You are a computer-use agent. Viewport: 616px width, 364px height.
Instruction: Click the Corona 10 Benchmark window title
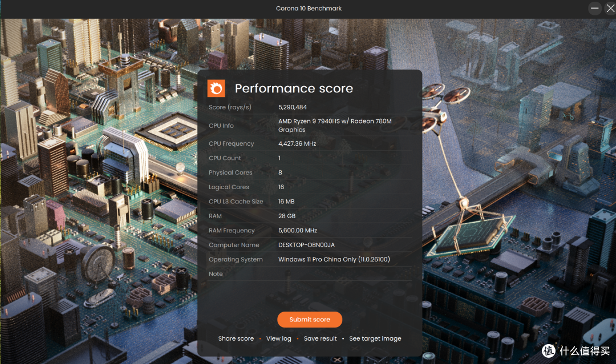coord(309,8)
